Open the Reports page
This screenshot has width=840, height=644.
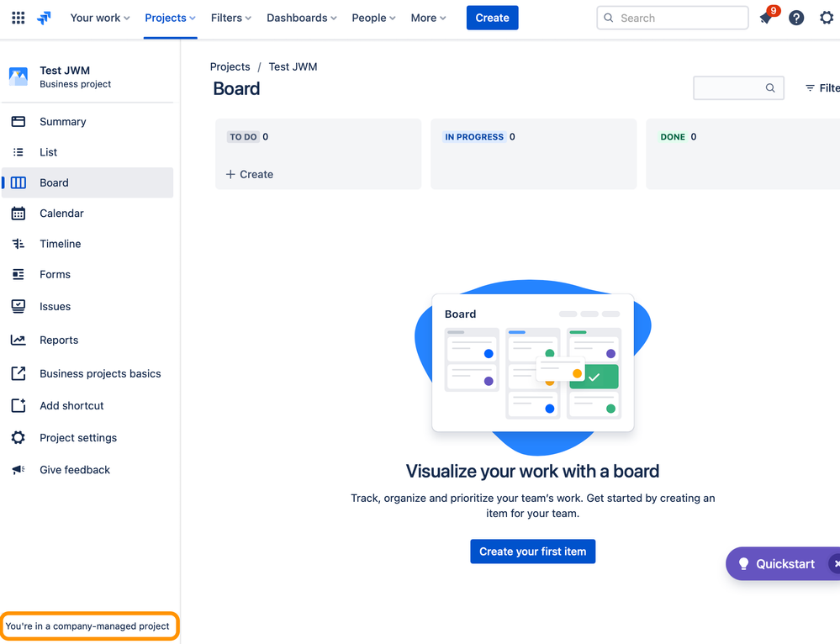87,340
